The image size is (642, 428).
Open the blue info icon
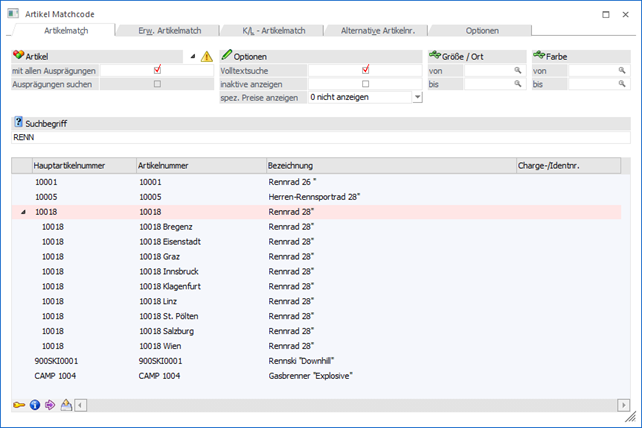click(34, 405)
